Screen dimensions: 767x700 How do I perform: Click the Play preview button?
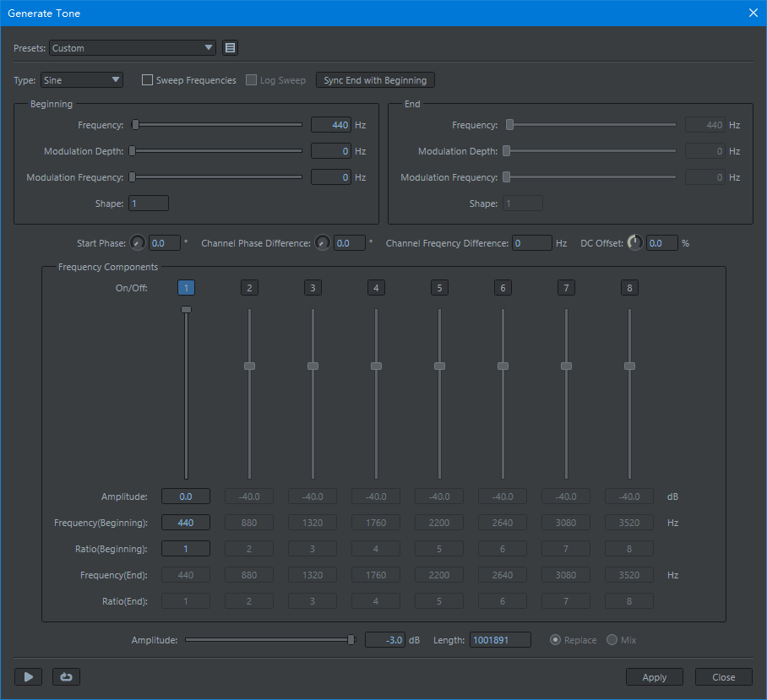[x=28, y=676]
